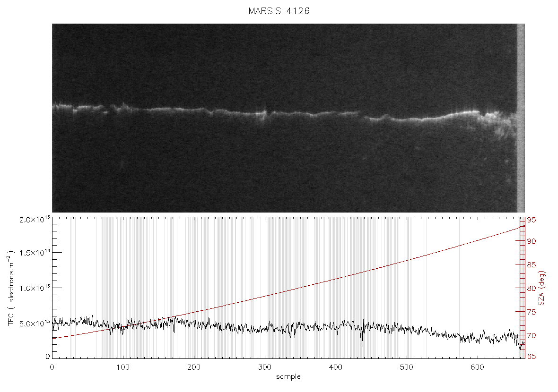Screen dimensions: 558x392
Task: Click the 1.5×10^16 TEC tick label
Action: coord(35,253)
